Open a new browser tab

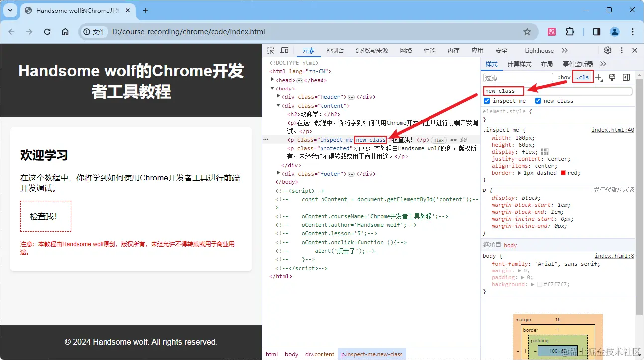point(146,10)
